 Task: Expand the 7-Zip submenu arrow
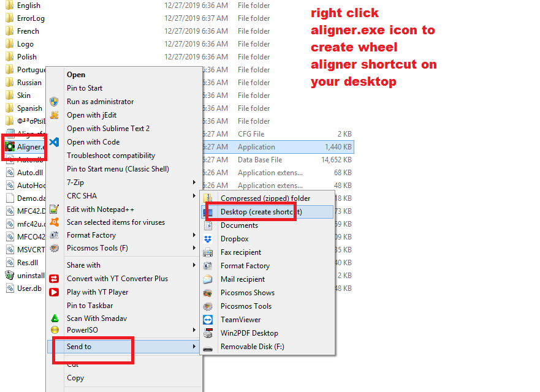coord(194,183)
